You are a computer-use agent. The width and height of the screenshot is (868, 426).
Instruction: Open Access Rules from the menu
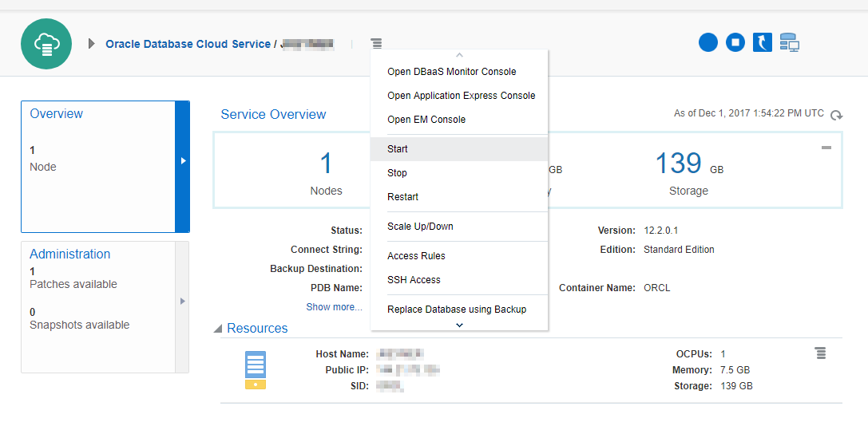459,256
